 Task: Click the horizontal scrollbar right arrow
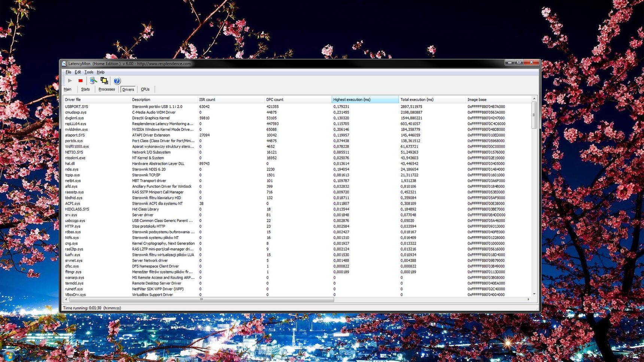tap(528, 300)
